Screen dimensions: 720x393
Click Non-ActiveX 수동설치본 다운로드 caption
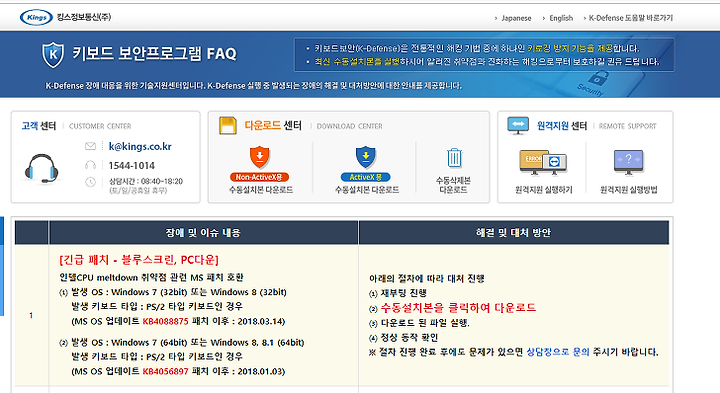(261, 190)
